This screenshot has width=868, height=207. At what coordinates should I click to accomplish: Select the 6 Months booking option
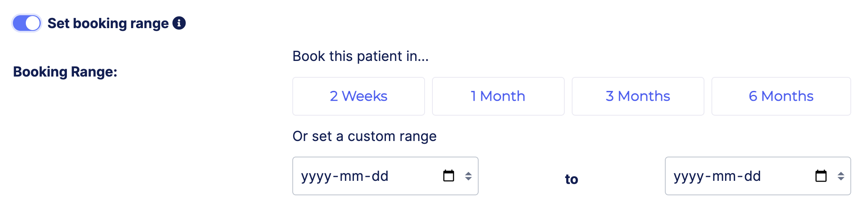click(x=781, y=96)
